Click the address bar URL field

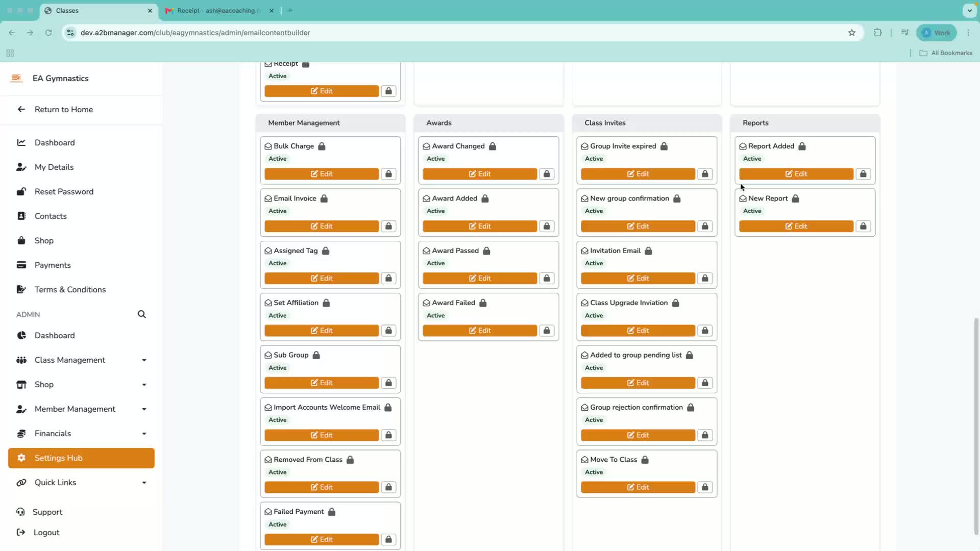pyautogui.click(x=459, y=33)
